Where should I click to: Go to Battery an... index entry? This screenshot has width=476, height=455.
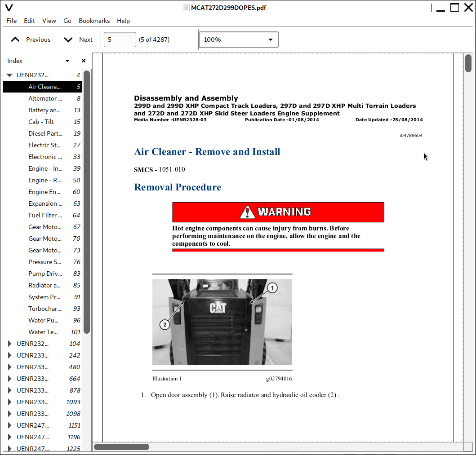tap(43, 110)
